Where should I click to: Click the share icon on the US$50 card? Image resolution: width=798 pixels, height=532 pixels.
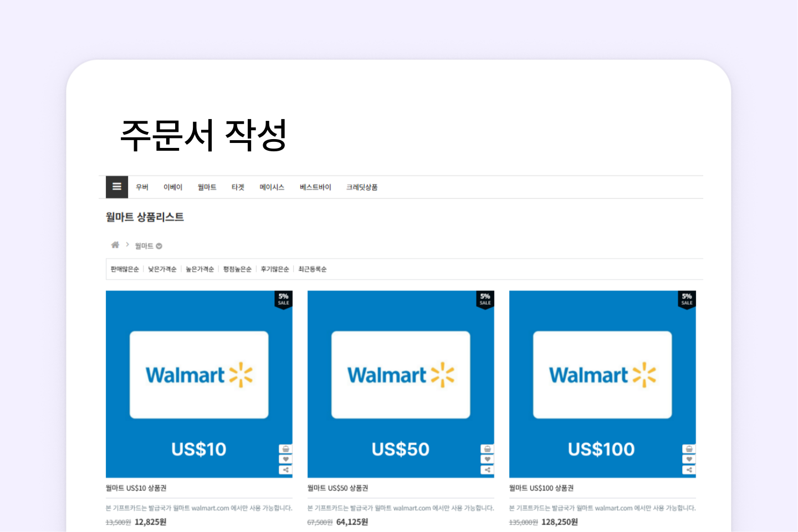click(x=487, y=470)
